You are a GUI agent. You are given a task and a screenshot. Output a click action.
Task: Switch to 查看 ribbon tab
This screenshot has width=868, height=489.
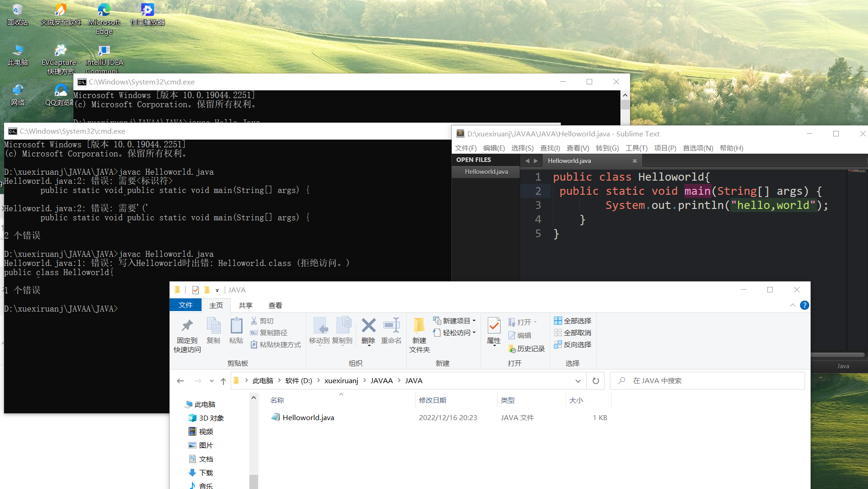(275, 305)
